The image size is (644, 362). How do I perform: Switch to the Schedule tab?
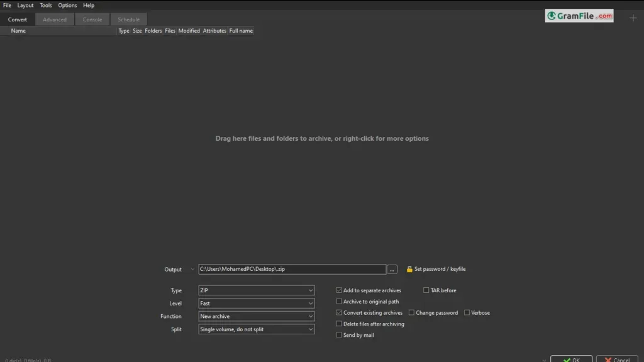point(128,19)
